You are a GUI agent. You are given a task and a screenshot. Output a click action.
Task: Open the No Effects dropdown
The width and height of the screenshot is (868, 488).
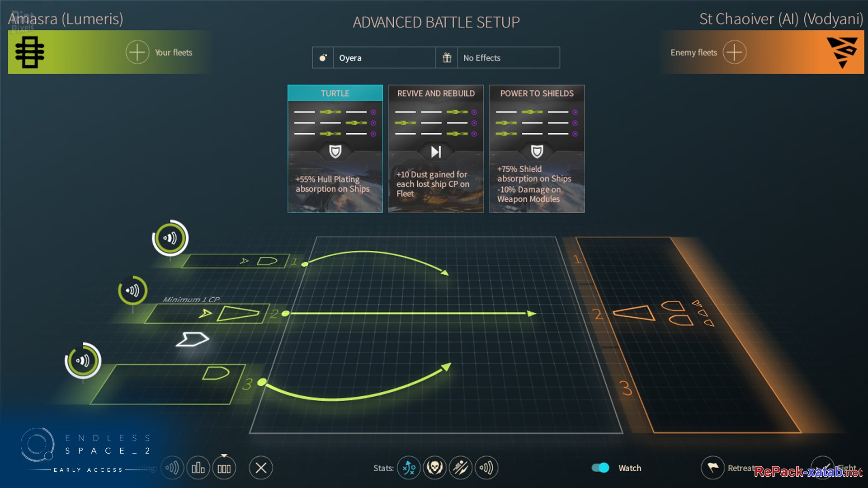pos(508,58)
